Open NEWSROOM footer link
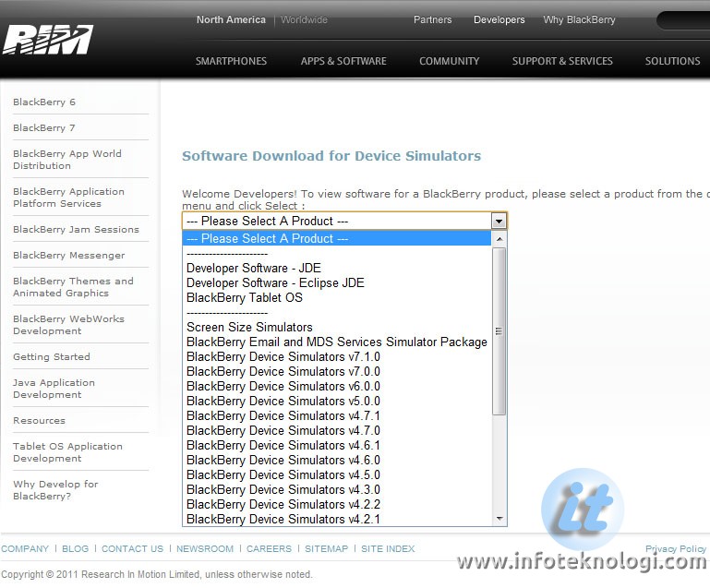This screenshot has height=588, width=710. pyautogui.click(x=205, y=548)
